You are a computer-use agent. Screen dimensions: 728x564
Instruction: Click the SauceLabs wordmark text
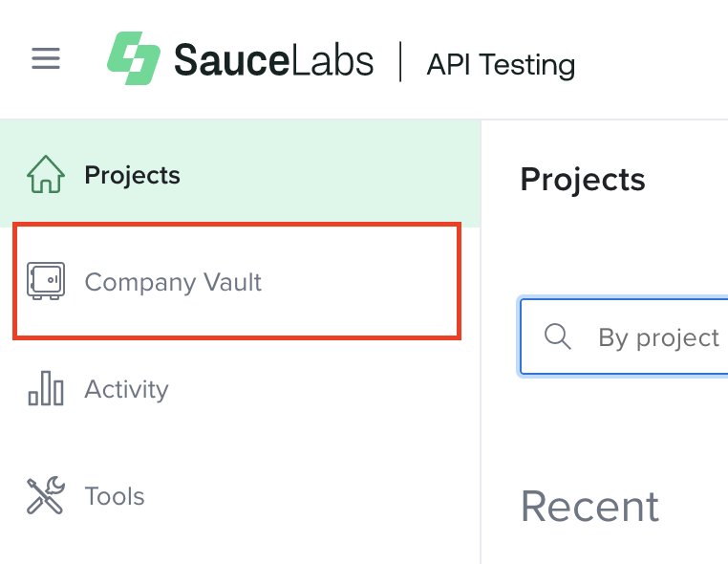(x=273, y=59)
